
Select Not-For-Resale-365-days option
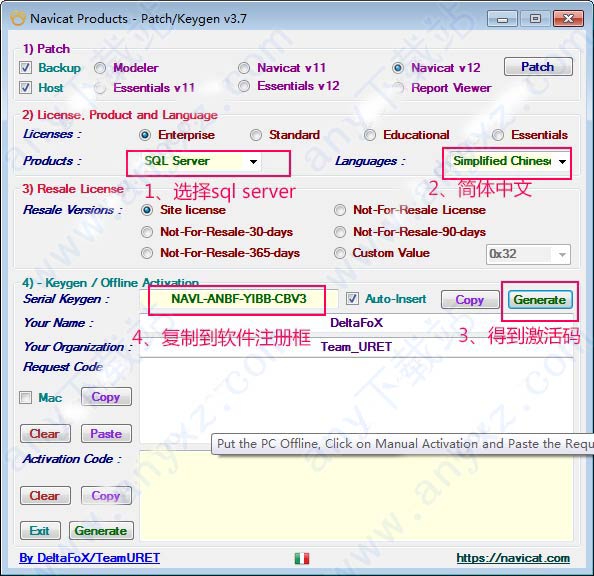pos(147,253)
